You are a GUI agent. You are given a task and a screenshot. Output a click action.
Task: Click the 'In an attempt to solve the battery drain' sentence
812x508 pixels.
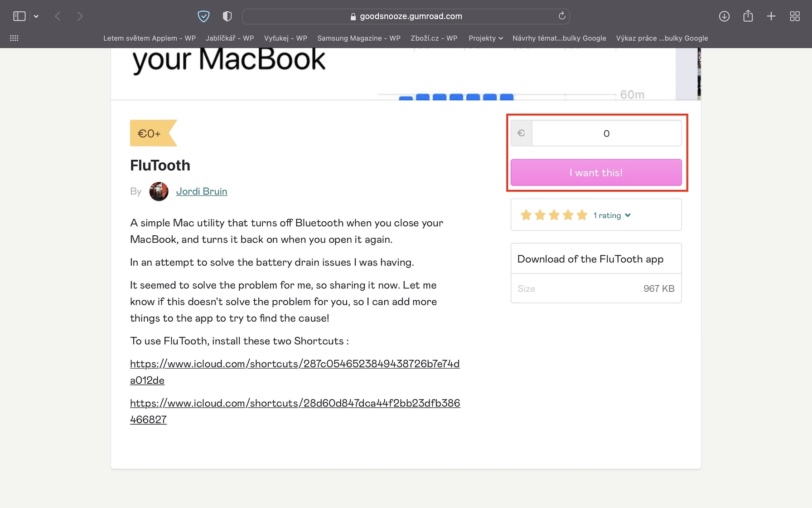[272, 262]
